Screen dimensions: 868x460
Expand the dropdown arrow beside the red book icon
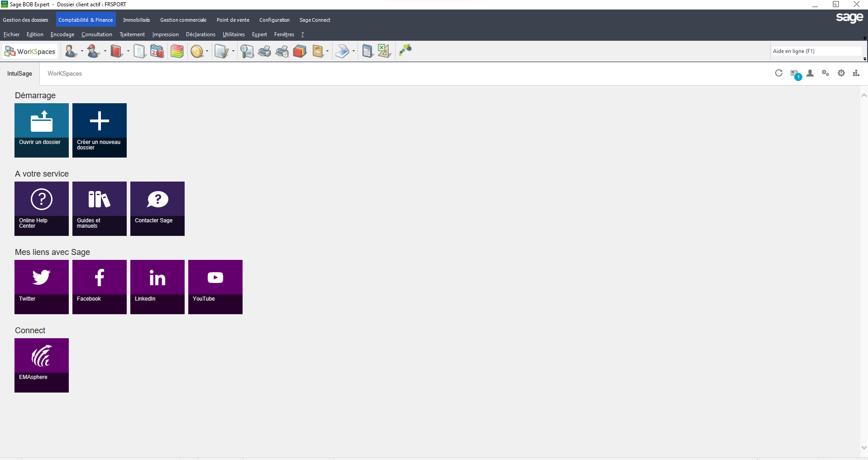(x=128, y=51)
